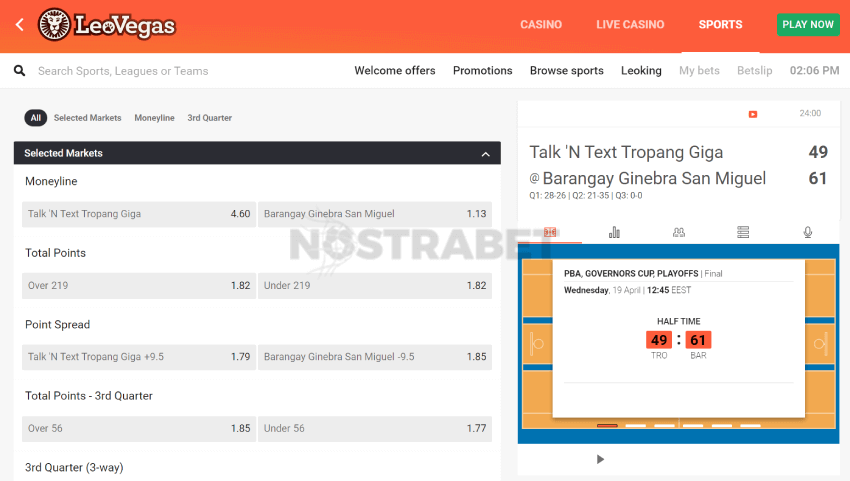
Task: Open the Betslip
Action: pyautogui.click(x=755, y=70)
